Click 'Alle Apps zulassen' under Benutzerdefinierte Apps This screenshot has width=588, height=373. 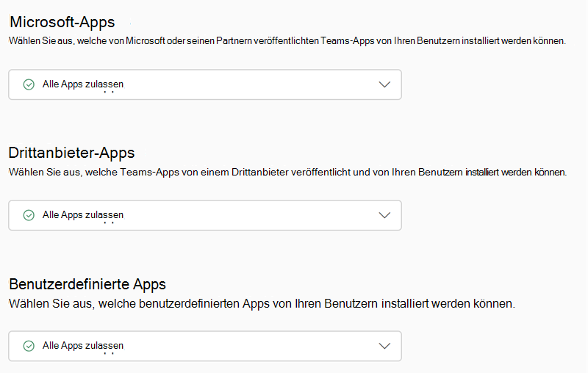(x=83, y=346)
